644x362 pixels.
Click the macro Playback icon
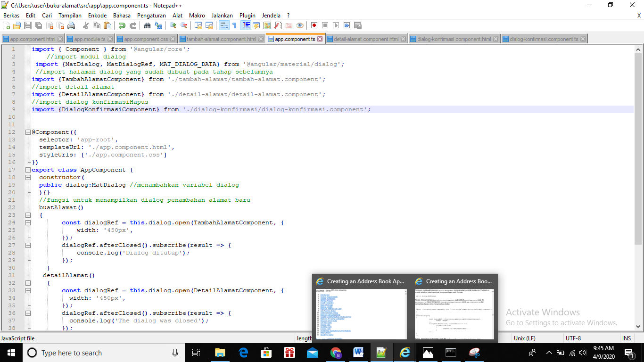(x=335, y=25)
